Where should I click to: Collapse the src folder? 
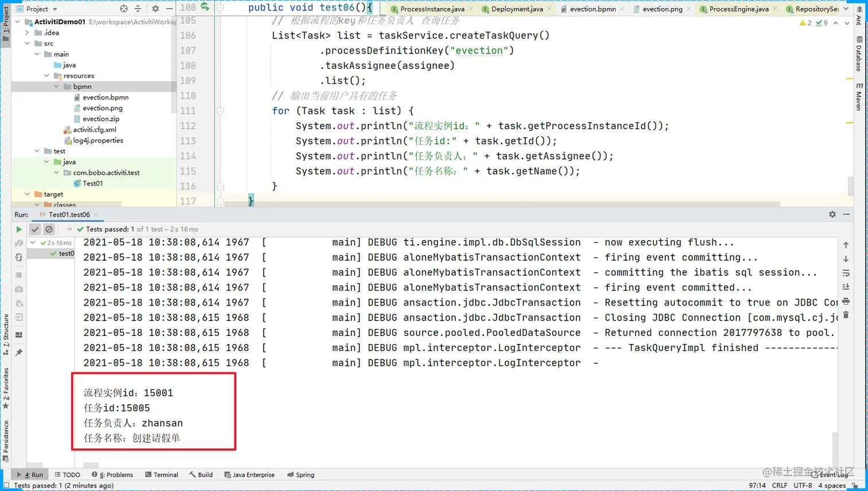27,44
